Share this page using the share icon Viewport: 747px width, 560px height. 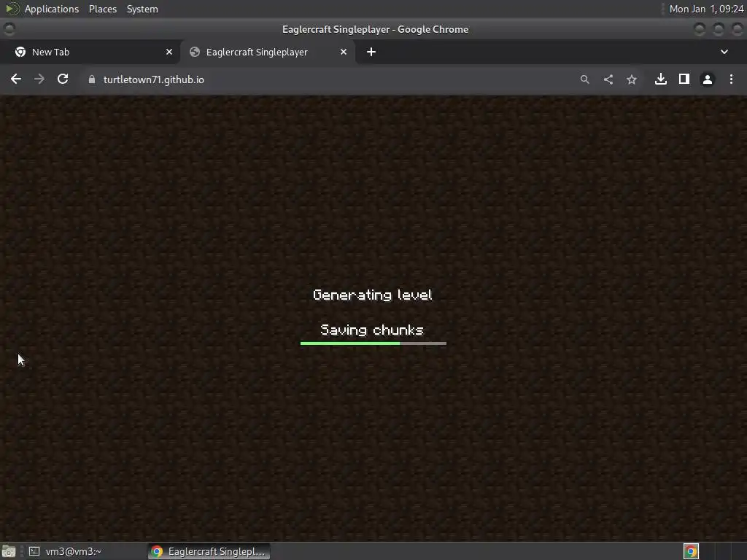click(x=608, y=79)
